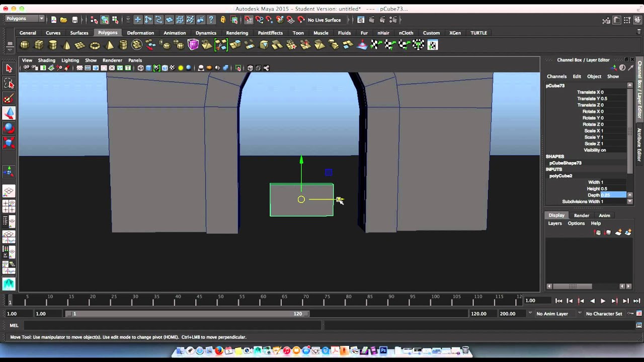Click the time range slider bar
This screenshot has height=362, width=644.
pos(188,314)
